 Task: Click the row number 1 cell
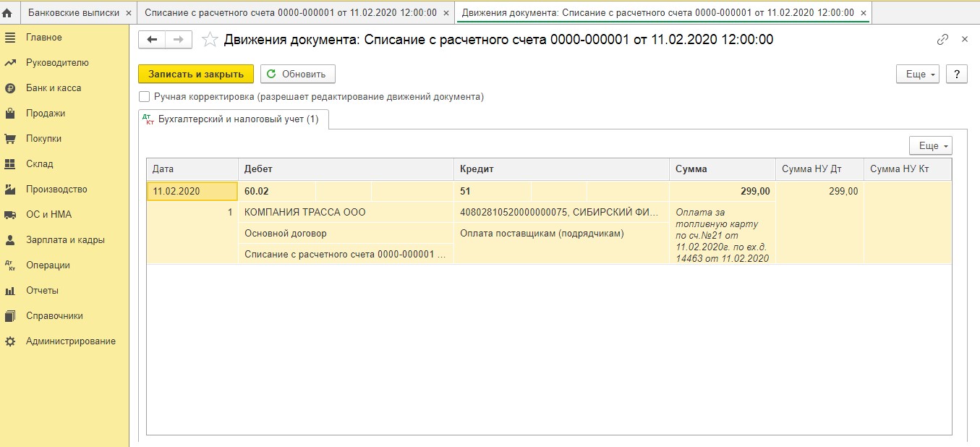[192, 213]
